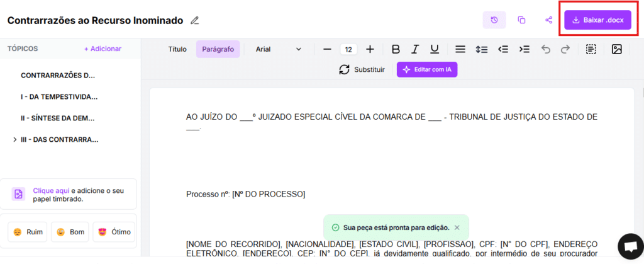Click the [NOME DO RECORRIDO] paragraph
Viewport: 644px width, 264px height.
click(391, 249)
